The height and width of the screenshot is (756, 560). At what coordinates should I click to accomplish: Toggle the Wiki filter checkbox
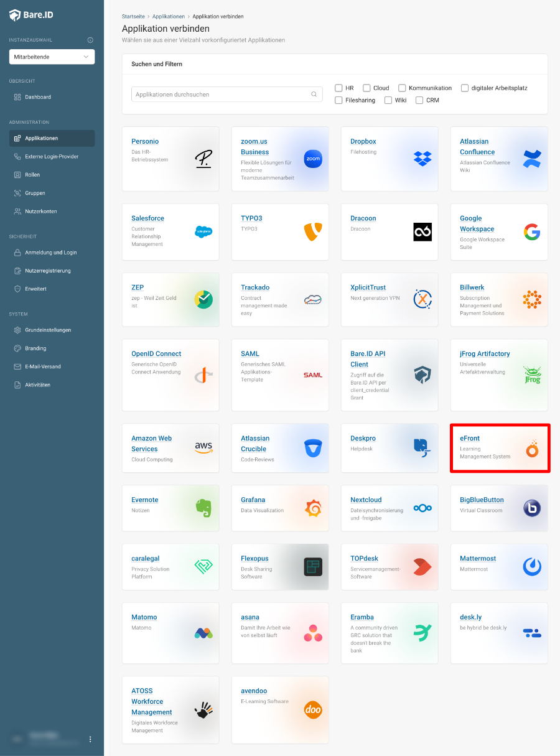point(388,100)
